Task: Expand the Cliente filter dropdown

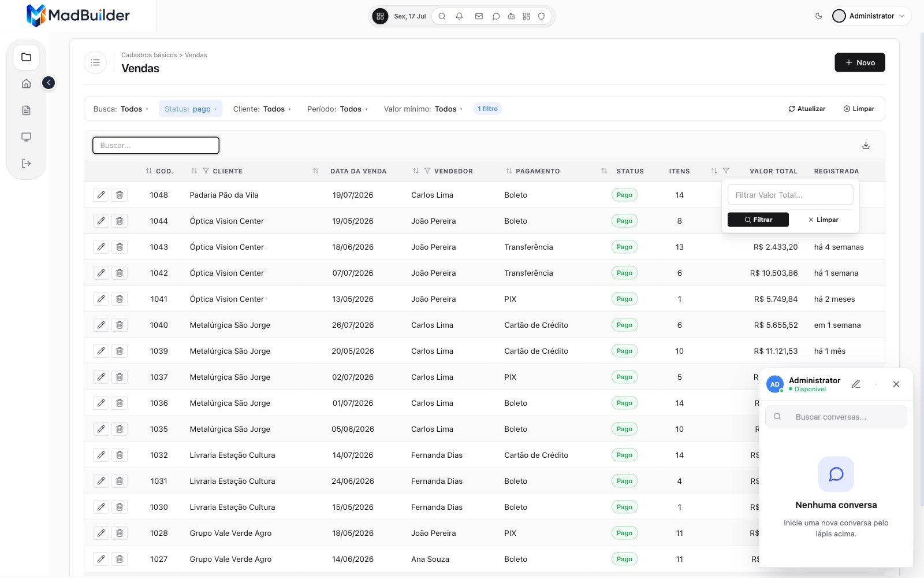Action: click(262, 109)
